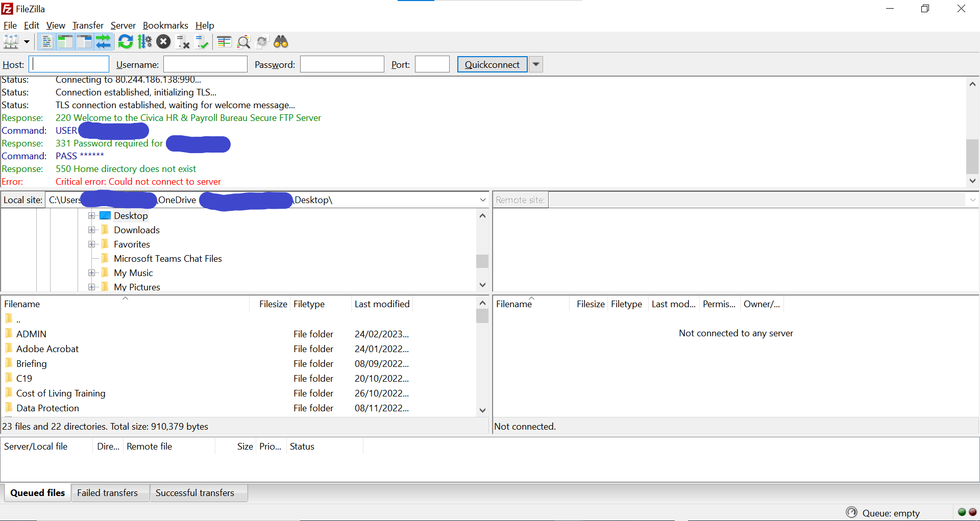Click local tree scrollbar up arrow
Screen dimensions: 980x521
[x=482, y=216]
